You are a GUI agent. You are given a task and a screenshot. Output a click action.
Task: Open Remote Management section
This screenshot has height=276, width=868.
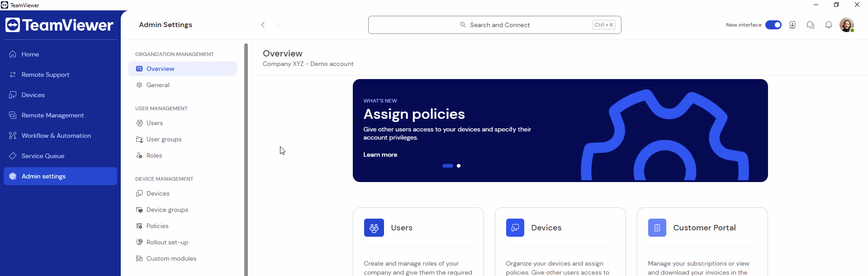[x=60, y=115]
